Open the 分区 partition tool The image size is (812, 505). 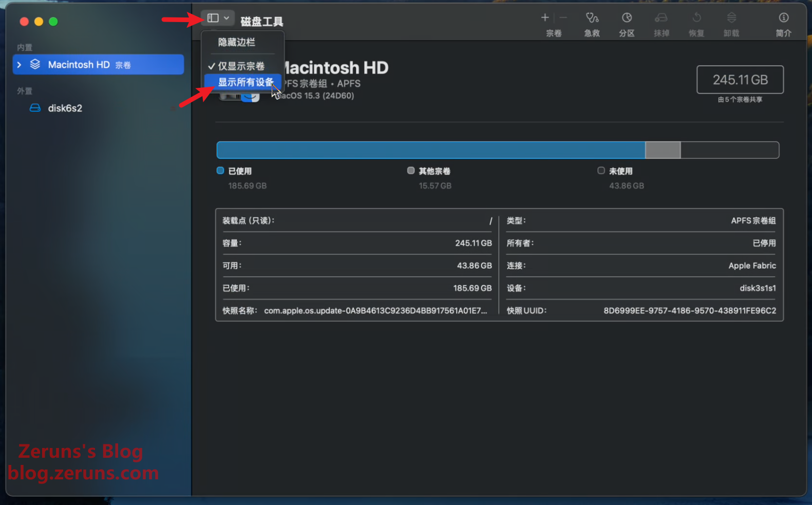point(627,24)
